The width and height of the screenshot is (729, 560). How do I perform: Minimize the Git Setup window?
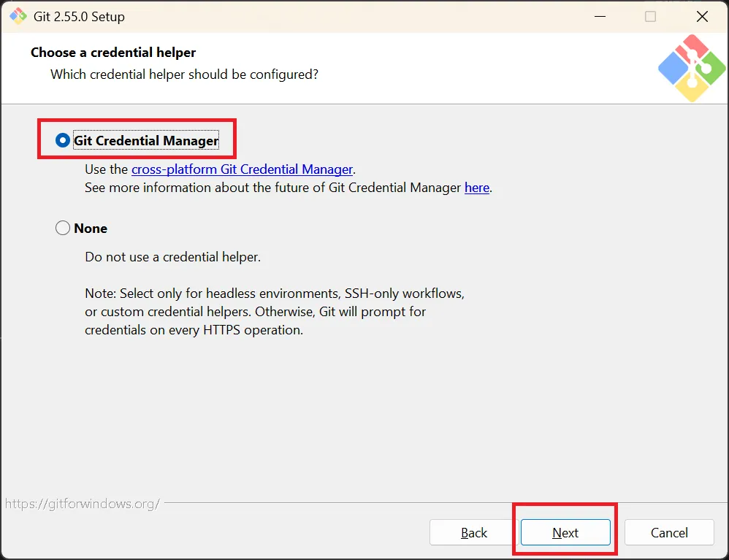[600, 16]
